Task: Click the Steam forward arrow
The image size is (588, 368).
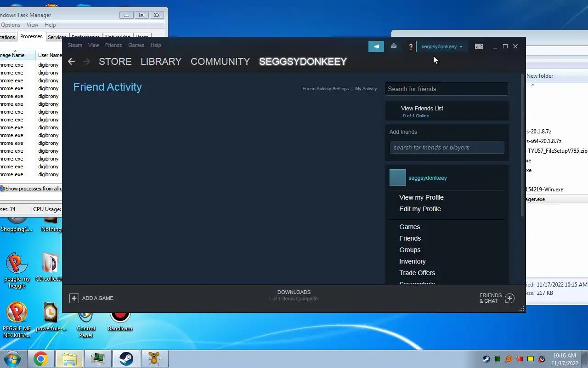Action: click(x=86, y=62)
